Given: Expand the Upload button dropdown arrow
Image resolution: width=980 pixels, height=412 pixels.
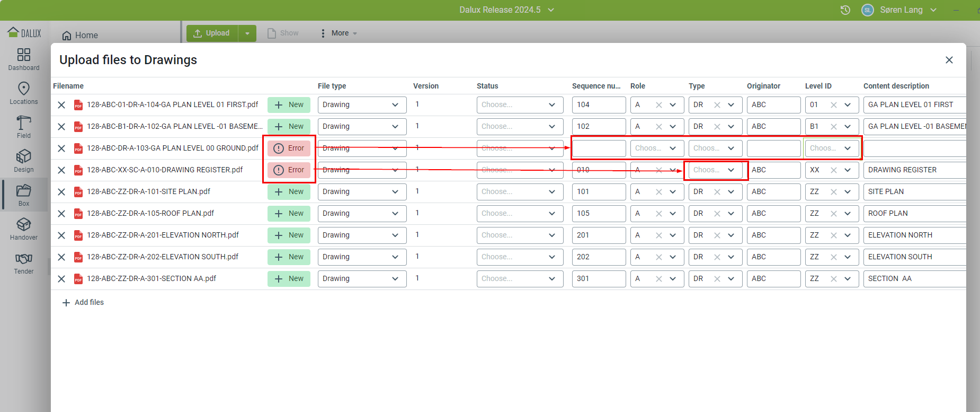Looking at the screenshot, I should coord(247,33).
